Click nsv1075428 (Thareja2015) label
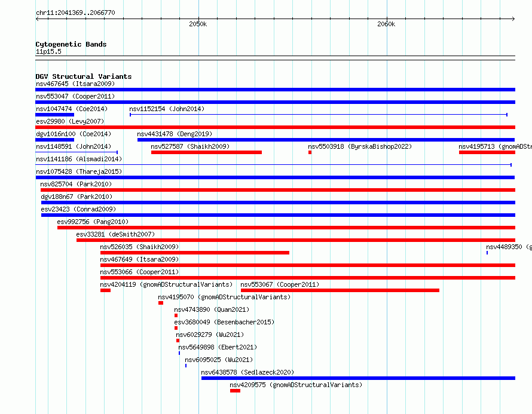532x414 pixels. [79, 171]
